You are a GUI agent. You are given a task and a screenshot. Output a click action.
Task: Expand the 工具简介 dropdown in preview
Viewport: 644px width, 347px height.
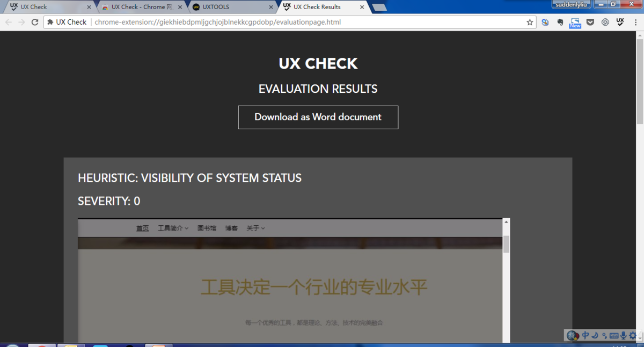point(173,228)
